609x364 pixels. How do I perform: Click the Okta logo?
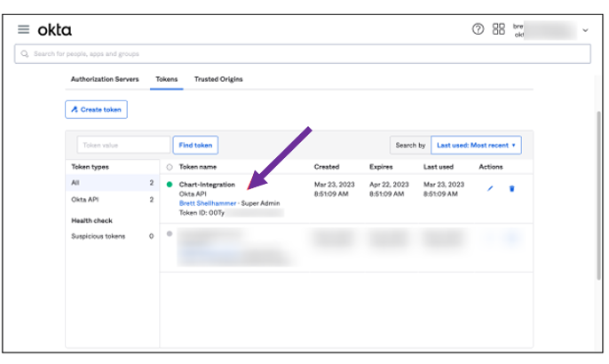[54, 30]
